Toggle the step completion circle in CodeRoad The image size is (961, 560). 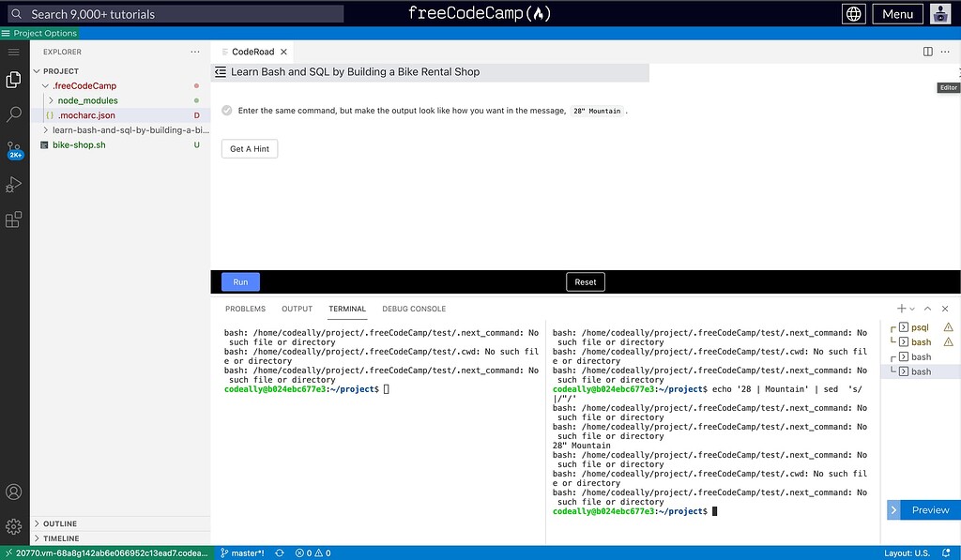(x=226, y=110)
